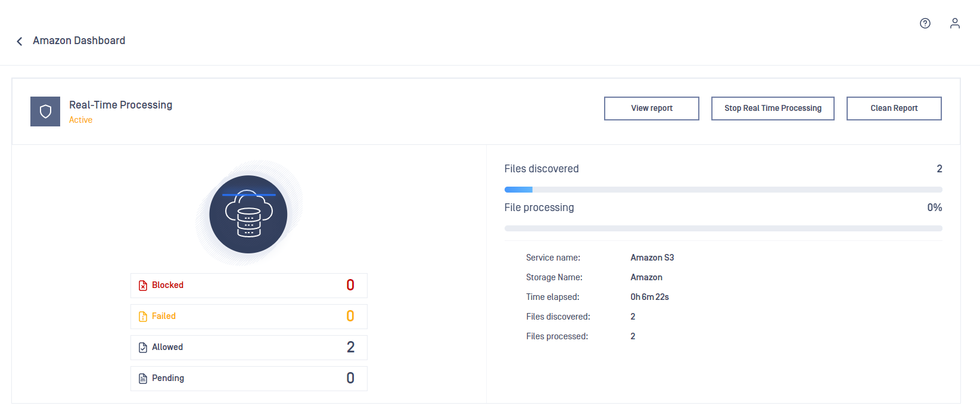Click the Files discovered progress bar
This screenshot has width=980, height=415.
click(x=723, y=190)
